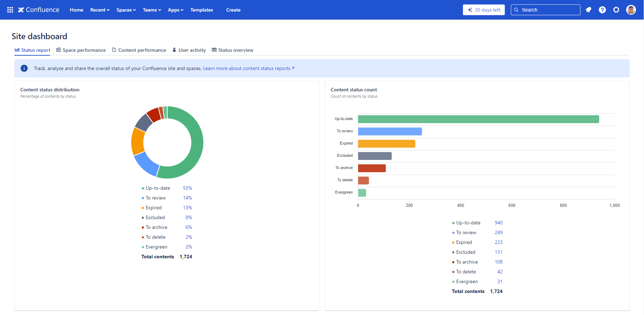Open the app switcher grid icon

tap(10, 9)
